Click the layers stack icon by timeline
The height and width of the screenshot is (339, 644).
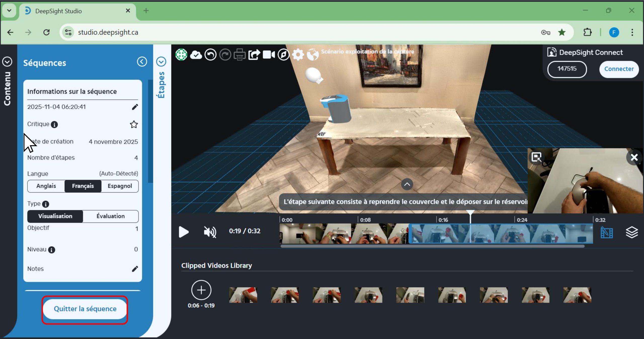pyautogui.click(x=631, y=232)
